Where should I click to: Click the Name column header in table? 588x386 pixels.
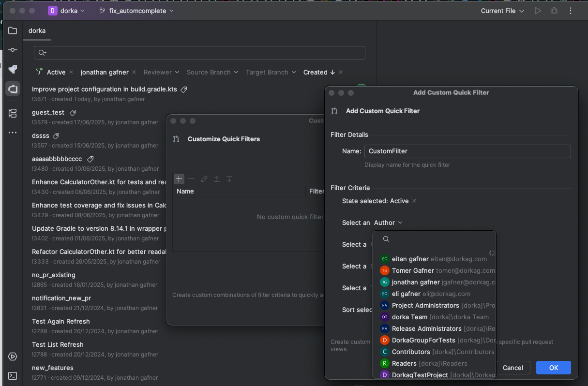point(240,191)
